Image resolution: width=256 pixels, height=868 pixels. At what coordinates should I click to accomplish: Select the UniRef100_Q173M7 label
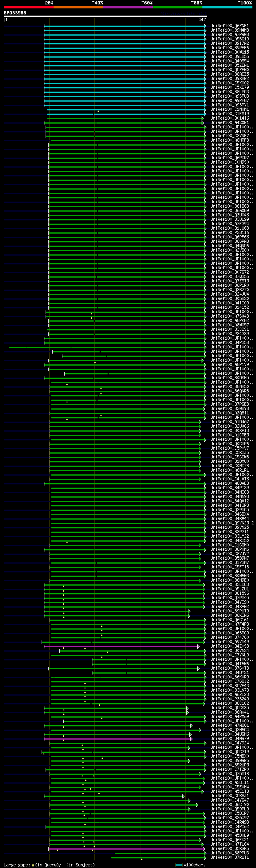230,563
